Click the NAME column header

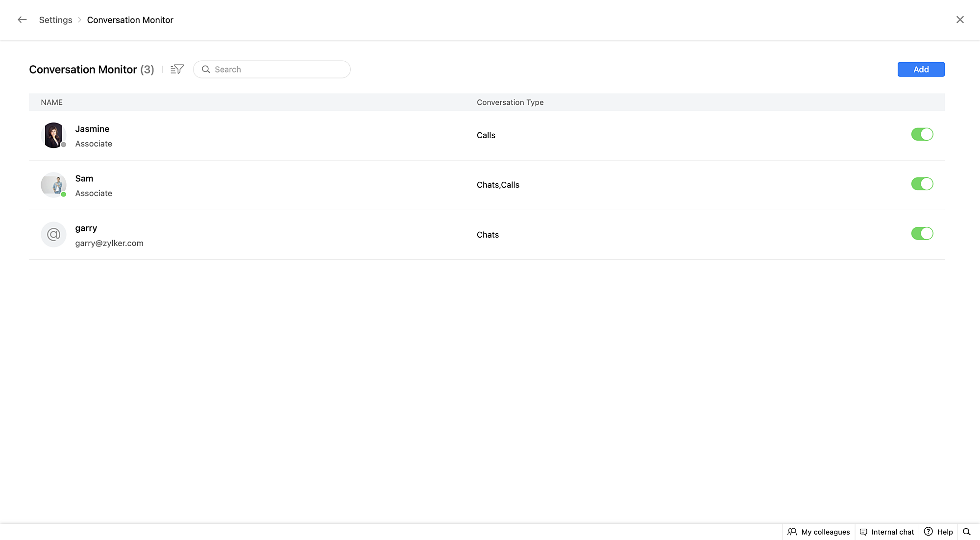(51, 102)
